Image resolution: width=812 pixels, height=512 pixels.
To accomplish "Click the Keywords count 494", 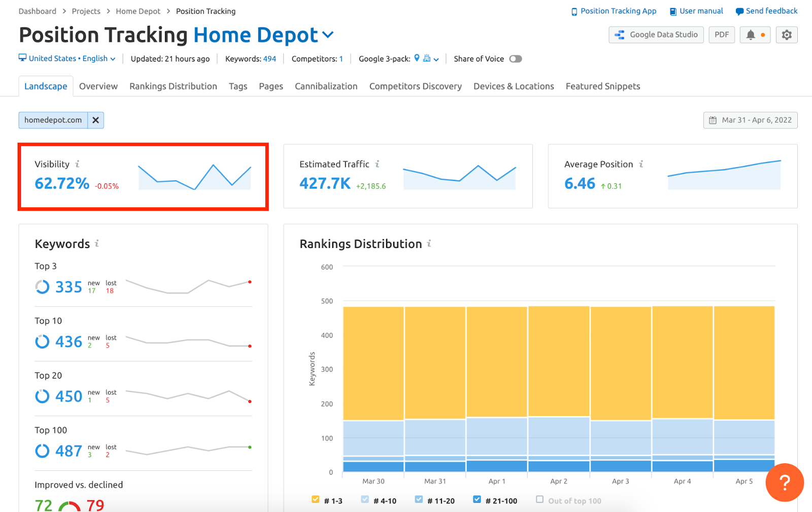I will tap(269, 59).
